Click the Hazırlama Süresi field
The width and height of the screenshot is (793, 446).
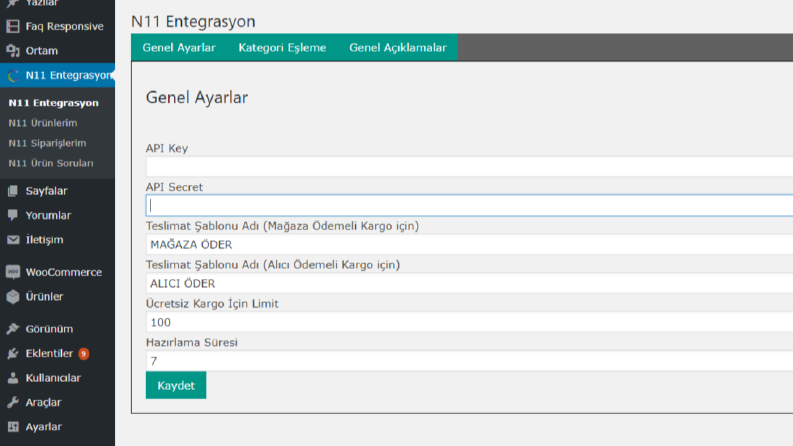point(469,361)
